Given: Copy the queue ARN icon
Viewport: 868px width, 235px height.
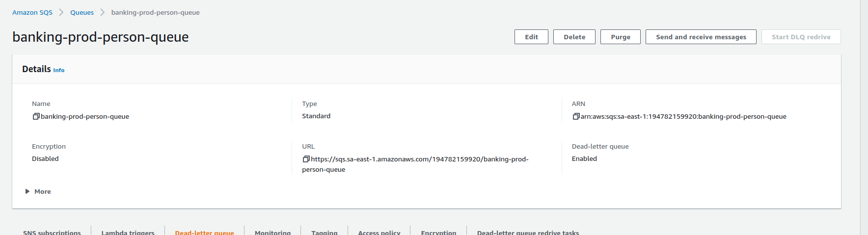Looking at the screenshot, I should click(x=576, y=117).
